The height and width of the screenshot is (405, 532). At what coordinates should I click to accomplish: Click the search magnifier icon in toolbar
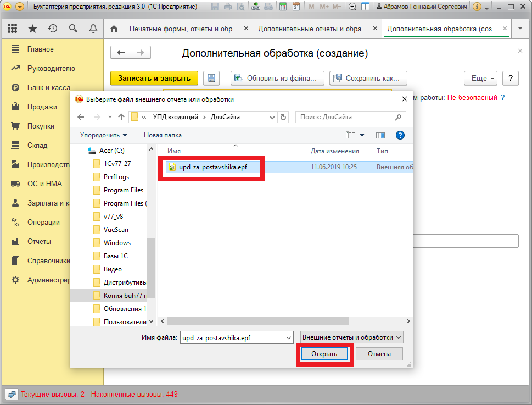pyautogui.click(x=73, y=29)
